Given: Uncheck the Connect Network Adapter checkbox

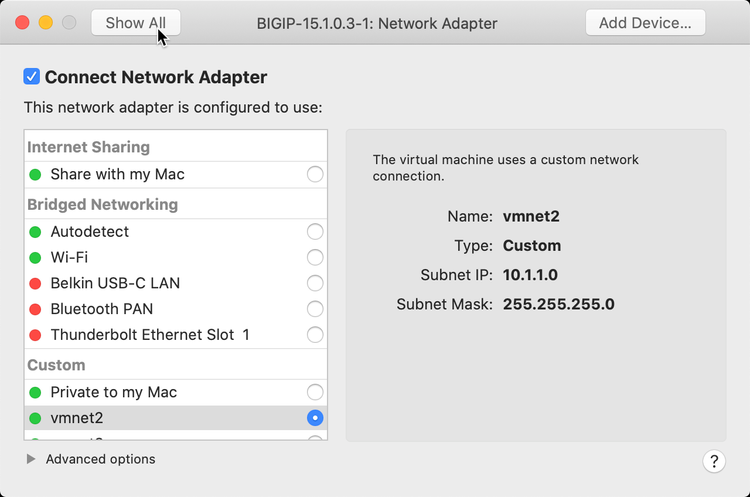Looking at the screenshot, I should point(32,77).
